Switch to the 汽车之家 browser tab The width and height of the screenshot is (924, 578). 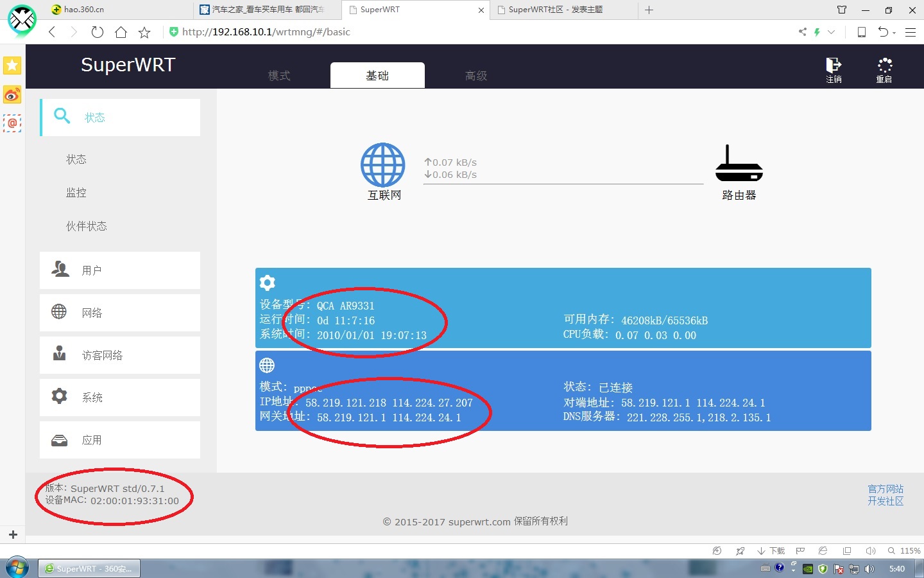(x=267, y=10)
